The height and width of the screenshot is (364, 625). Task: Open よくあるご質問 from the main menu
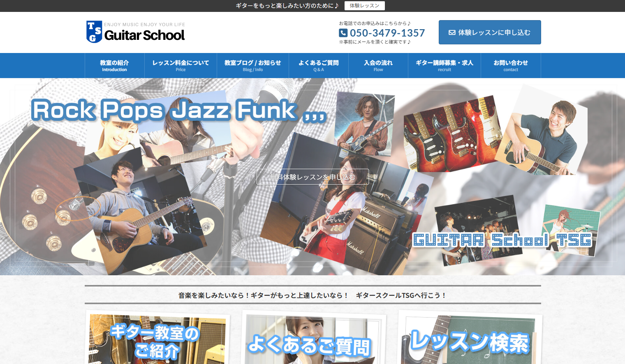pyautogui.click(x=319, y=65)
